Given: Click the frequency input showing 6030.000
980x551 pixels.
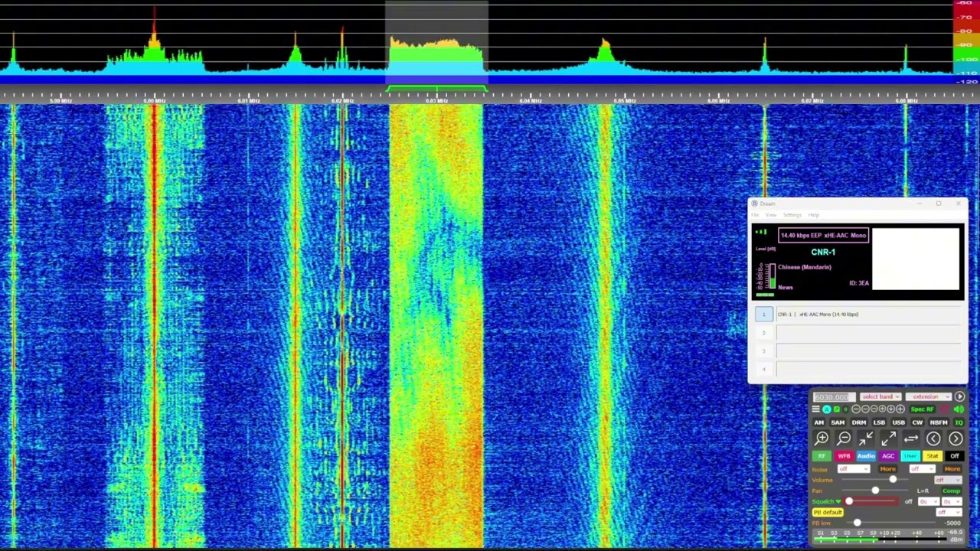Looking at the screenshot, I should (x=834, y=397).
